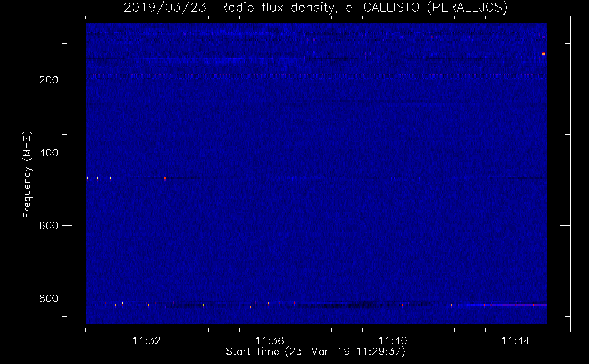
Task: Click the bright orange burst near 11:45
Action: (543, 54)
